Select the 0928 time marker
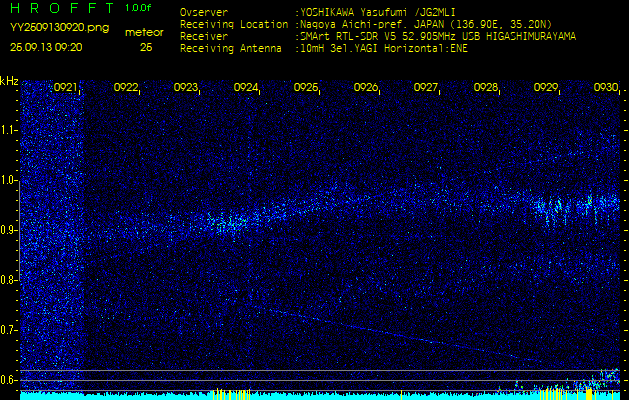Image resolution: width=629 pixels, height=400 pixels. tap(486, 88)
